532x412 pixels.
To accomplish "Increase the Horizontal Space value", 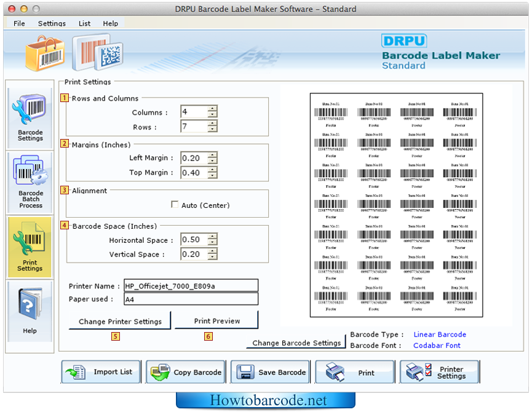I will [212, 236].
